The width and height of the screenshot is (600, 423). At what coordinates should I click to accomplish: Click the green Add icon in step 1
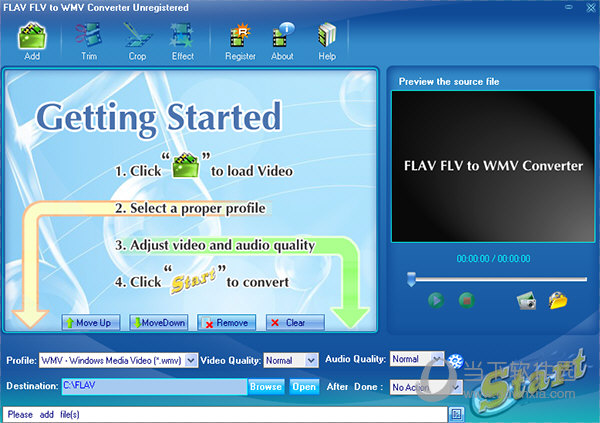coord(186,166)
